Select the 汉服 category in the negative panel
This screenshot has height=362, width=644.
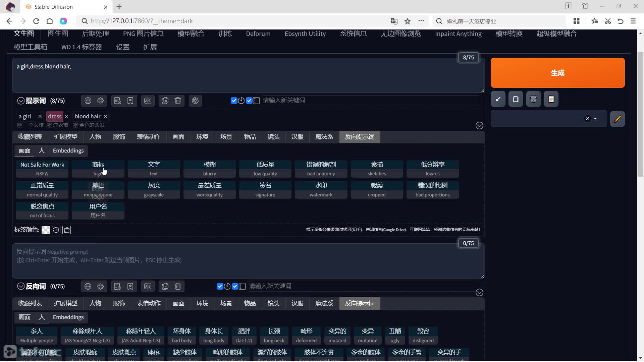click(x=298, y=303)
